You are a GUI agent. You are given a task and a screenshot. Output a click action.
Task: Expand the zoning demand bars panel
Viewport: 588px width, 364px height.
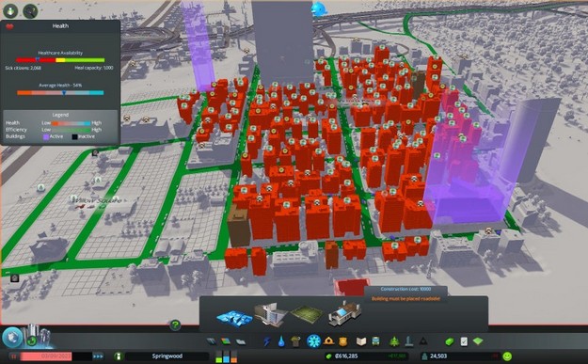227,356
